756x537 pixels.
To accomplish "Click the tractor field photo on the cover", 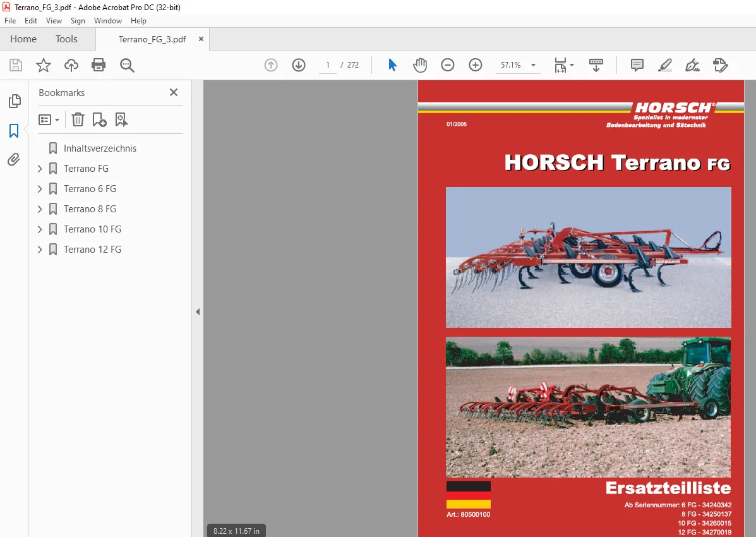I will click(588, 407).
